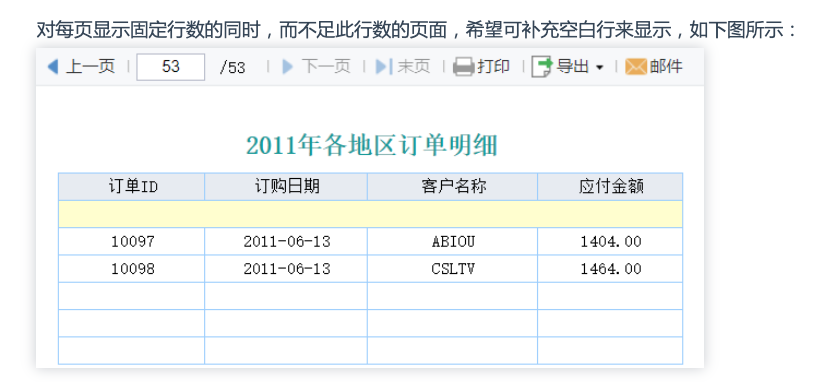Select order ID cell 10097
816x382 pixels.
click(x=131, y=241)
